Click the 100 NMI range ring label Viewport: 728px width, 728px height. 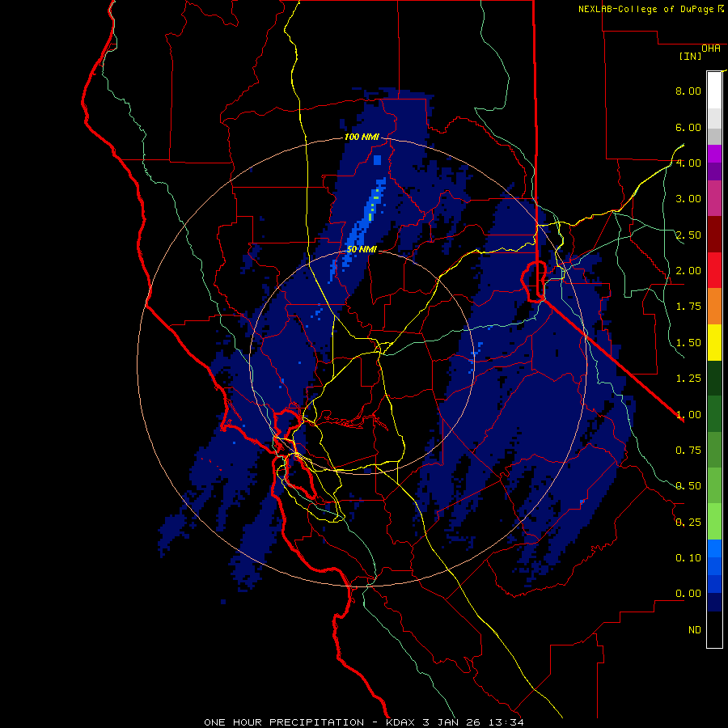pos(362,137)
